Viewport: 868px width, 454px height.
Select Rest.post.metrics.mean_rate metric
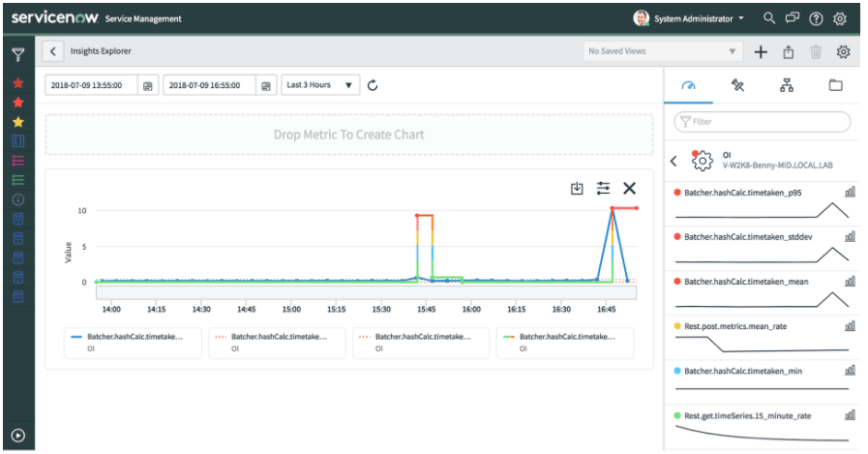[735, 326]
